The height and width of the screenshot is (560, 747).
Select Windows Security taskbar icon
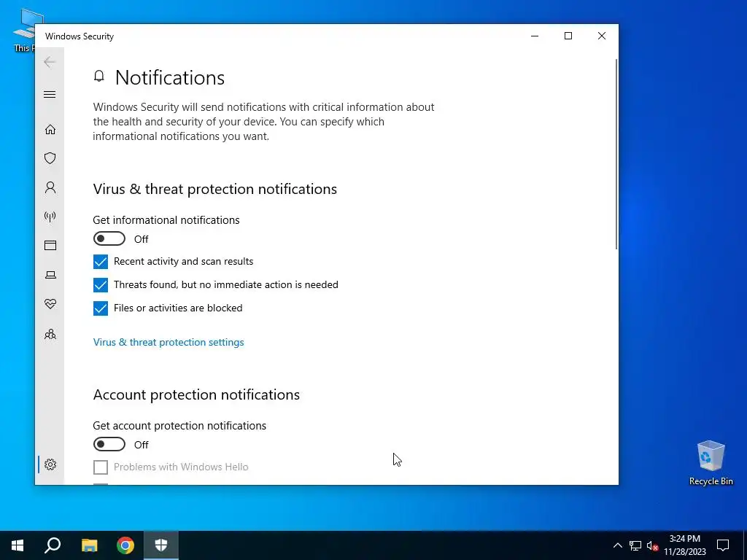tap(161, 545)
